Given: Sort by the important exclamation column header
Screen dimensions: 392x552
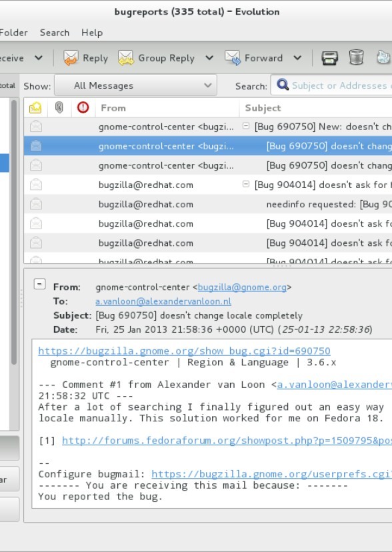Looking at the screenshot, I should click(83, 107).
